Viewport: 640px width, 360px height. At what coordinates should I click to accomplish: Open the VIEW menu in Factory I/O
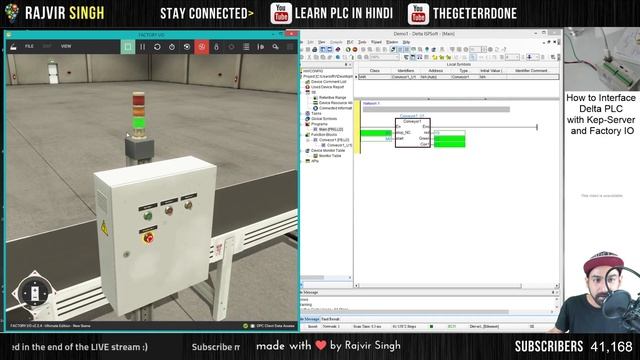pyautogui.click(x=66, y=47)
